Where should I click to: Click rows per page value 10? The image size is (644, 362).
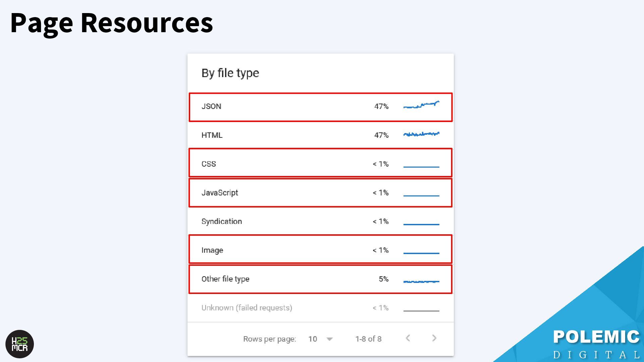(313, 339)
